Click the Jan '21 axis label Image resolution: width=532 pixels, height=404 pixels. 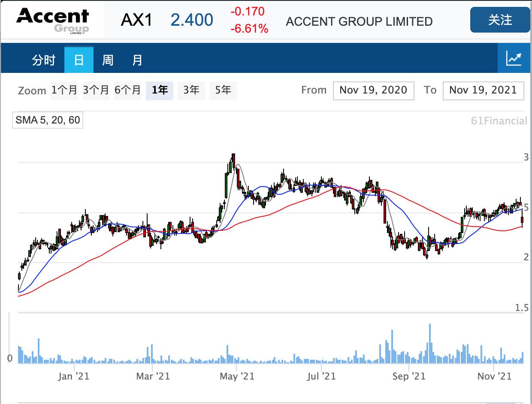point(74,376)
